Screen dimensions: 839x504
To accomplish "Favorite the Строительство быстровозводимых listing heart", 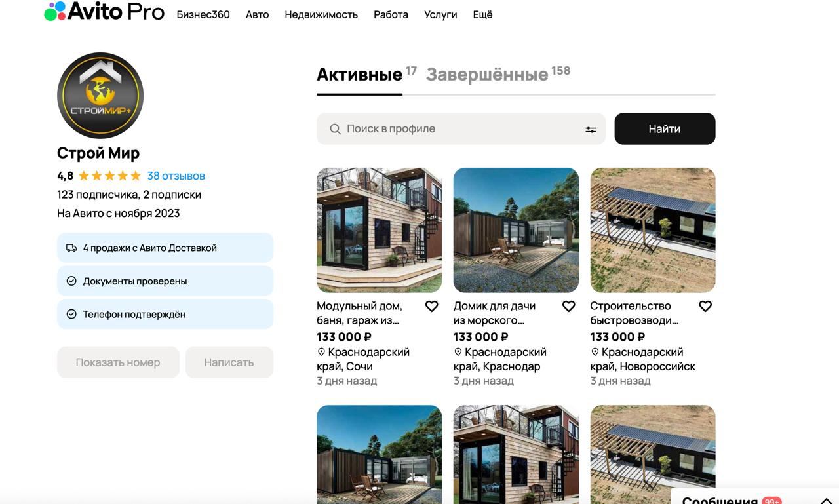I will point(705,306).
